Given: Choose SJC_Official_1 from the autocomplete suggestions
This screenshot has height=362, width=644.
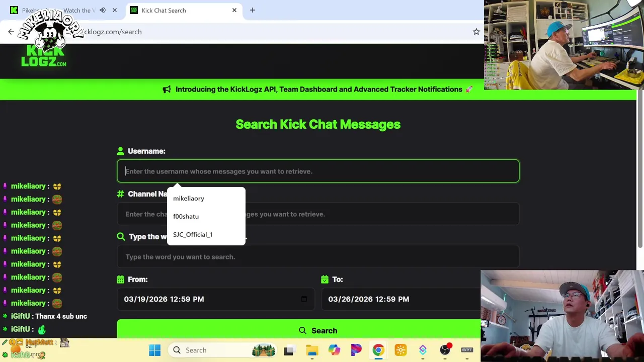Looking at the screenshot, I should pyautogui.click(x=206, y=234).
